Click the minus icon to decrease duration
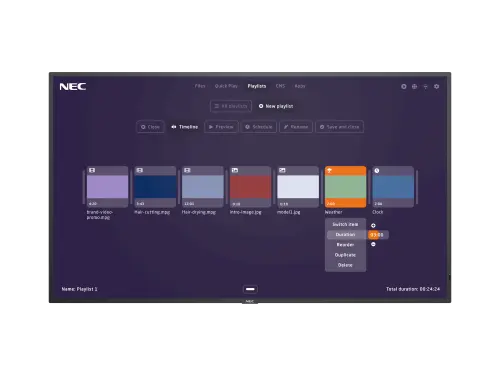Screen dimensions: 500x375 [x=373, y=244]
